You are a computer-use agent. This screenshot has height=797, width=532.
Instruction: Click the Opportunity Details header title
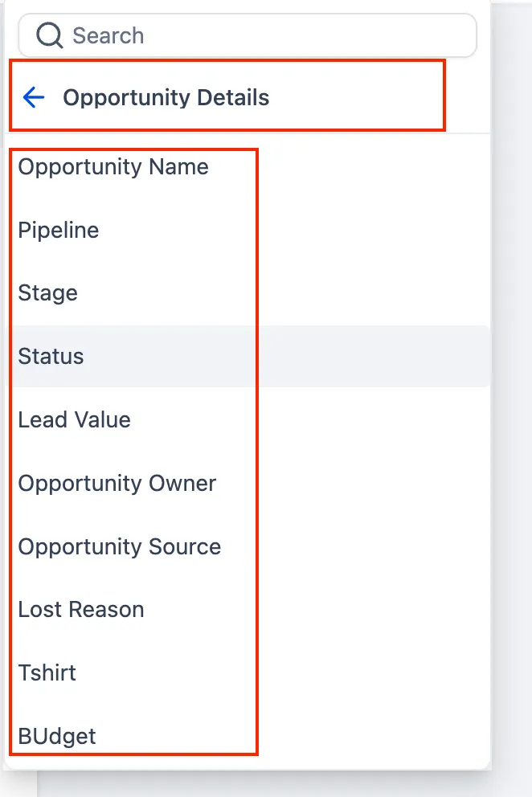coord(166,97)
